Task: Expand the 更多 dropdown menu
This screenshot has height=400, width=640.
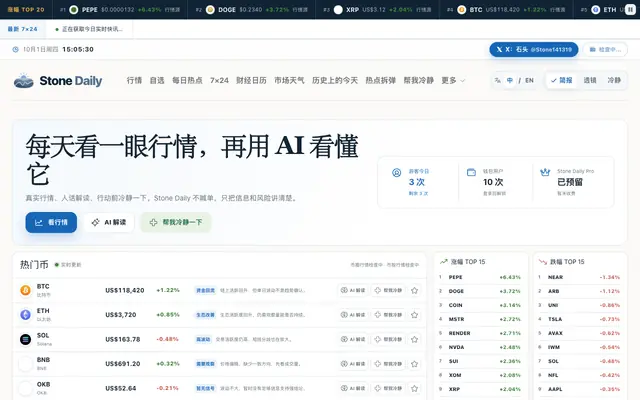Action: tap(453, 80)
